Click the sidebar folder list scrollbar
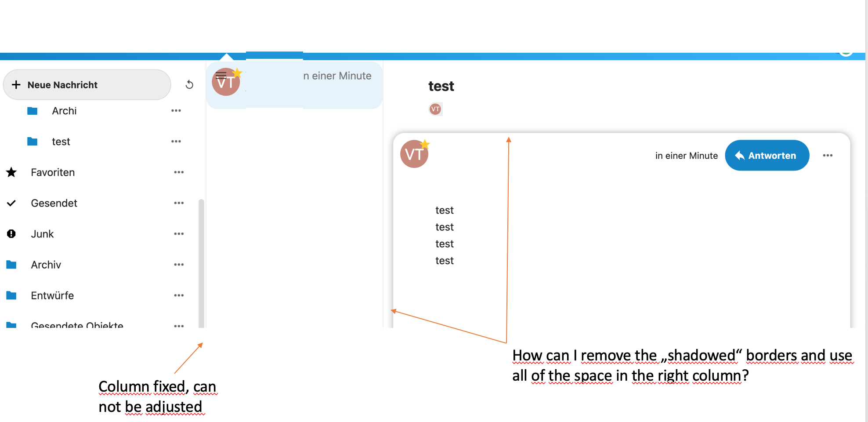 [x=201, y=263]
